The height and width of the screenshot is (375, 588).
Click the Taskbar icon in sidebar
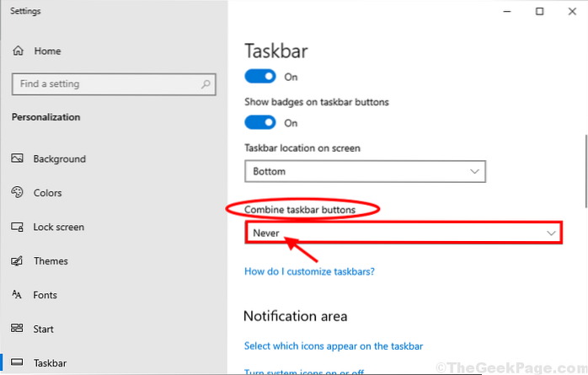tap(18, 363)
